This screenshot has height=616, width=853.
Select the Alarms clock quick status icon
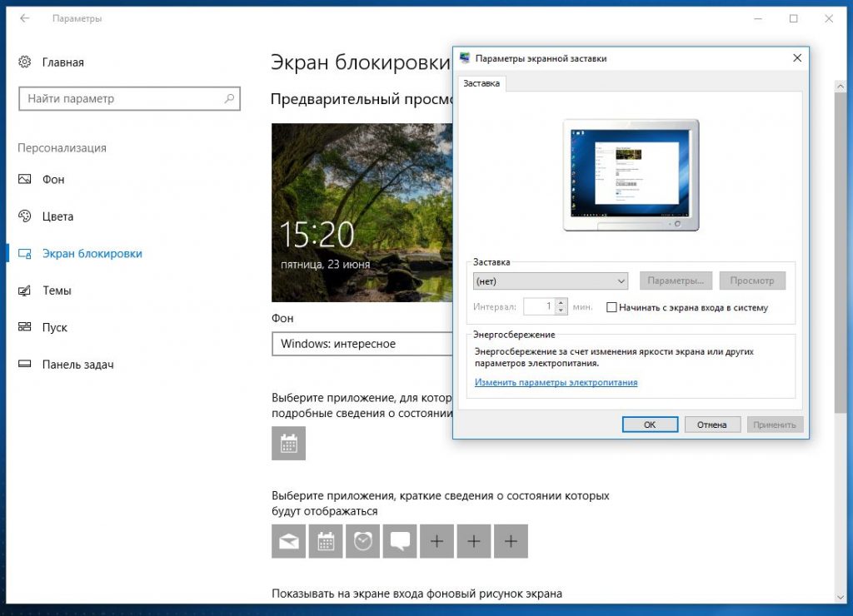362,542
